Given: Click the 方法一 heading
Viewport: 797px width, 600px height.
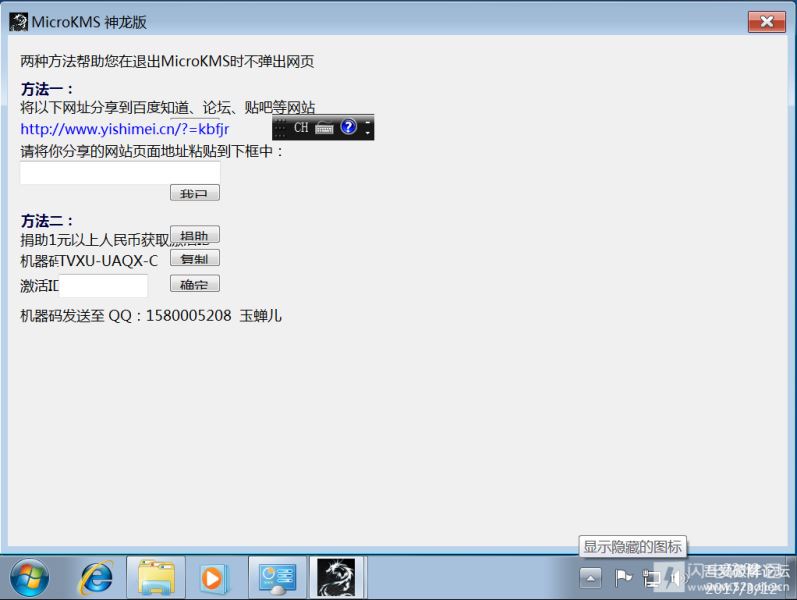Looking at the screenshot, I should pyautogui.click(x=47, y=89).
